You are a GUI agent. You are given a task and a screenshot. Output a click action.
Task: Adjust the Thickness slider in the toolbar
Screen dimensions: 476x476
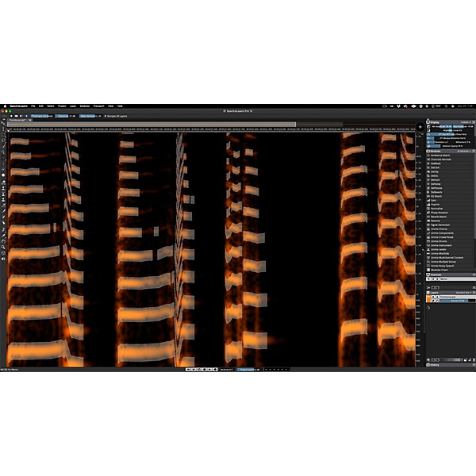[42, 116]
